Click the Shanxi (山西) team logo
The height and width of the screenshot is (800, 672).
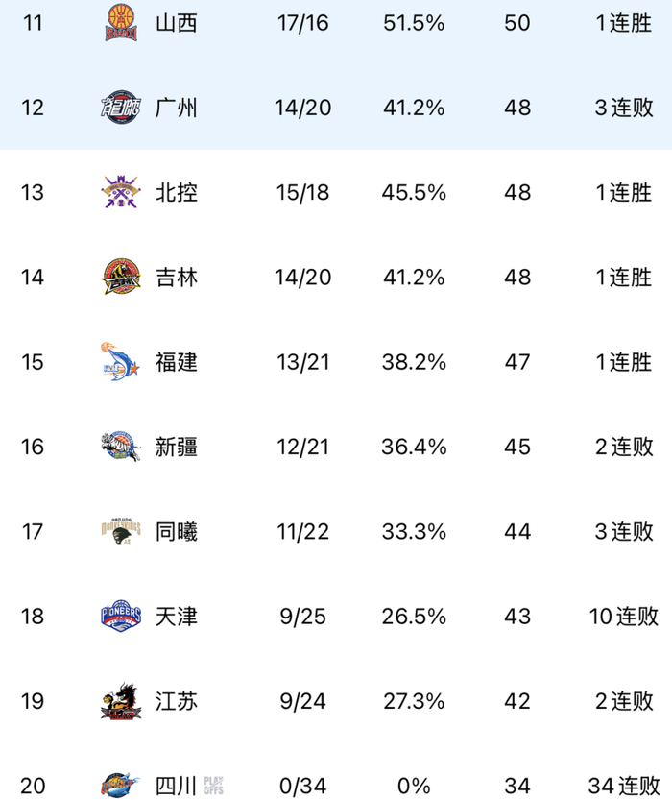coord(121,23)
